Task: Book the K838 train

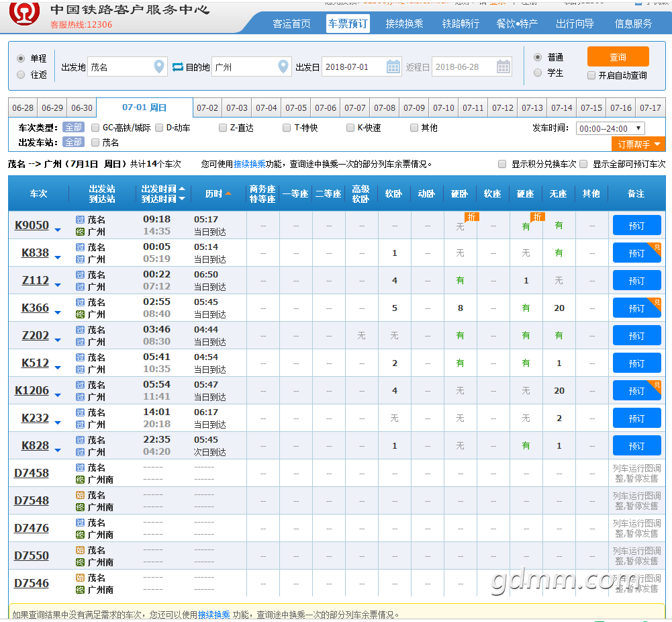Action: tap(636, 253)
